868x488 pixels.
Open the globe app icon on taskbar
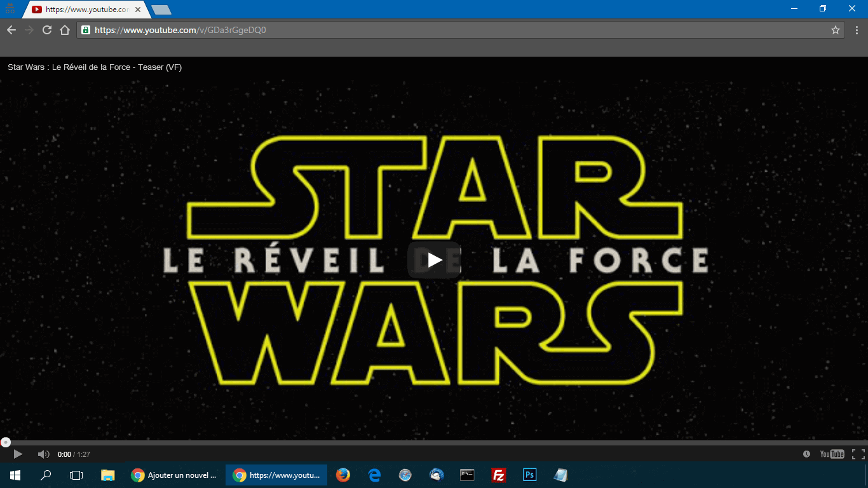point(405,475)
